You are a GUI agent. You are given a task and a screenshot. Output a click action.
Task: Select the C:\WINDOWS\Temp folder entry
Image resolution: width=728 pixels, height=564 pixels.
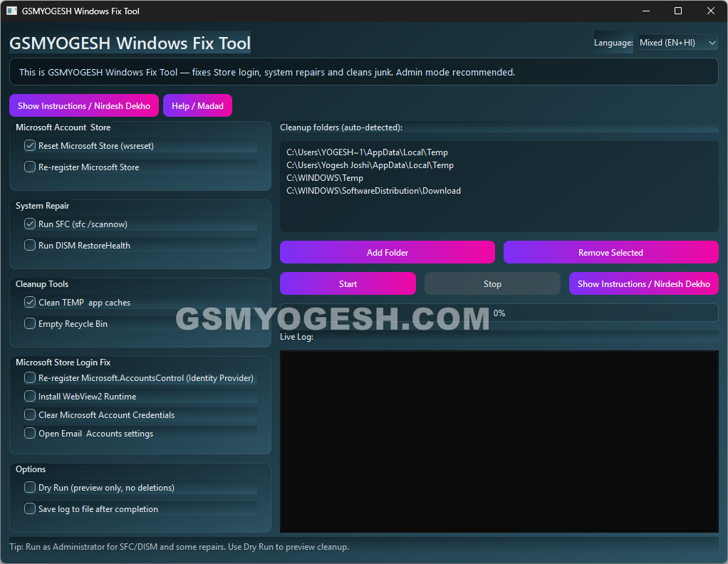tap(325, 177)
